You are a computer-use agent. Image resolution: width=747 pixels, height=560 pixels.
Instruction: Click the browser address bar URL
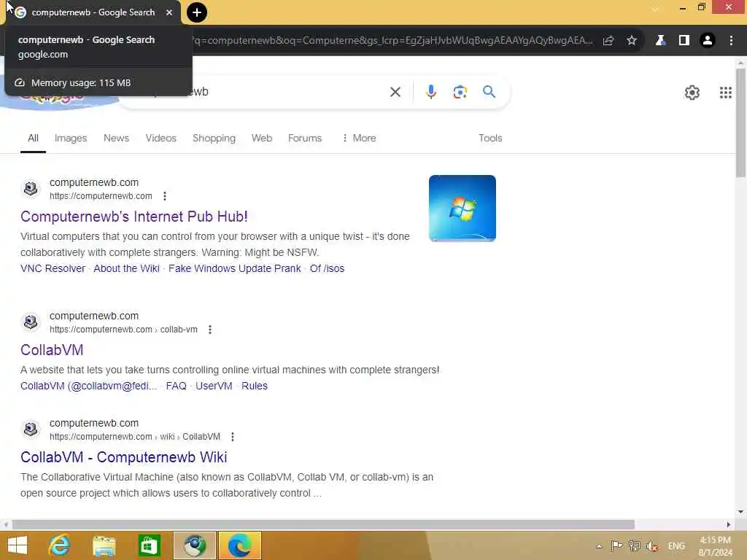392,41
